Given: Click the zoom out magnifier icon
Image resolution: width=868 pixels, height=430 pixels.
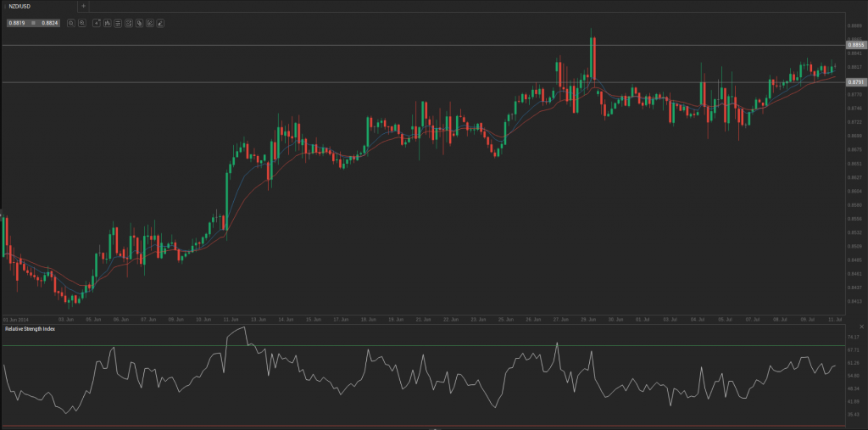Looking at the screenshot, I should pyautogui.click(x=71, y=23).
